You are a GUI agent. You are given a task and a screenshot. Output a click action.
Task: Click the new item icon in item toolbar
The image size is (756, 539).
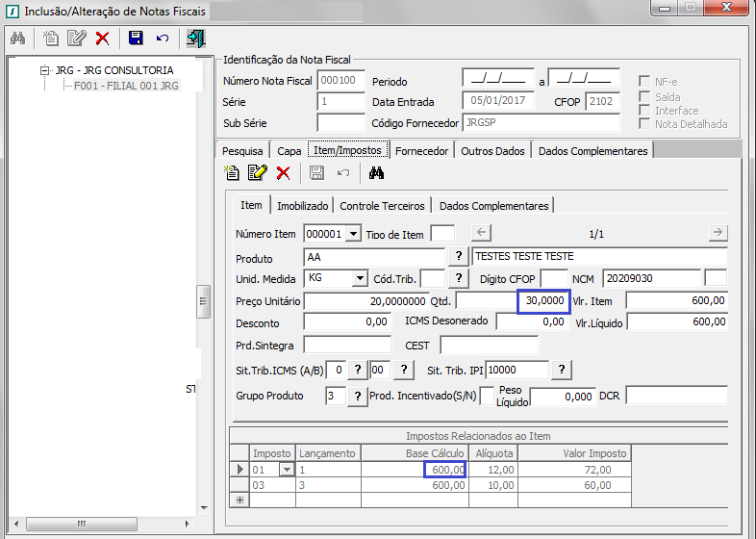tap(232, 173)
